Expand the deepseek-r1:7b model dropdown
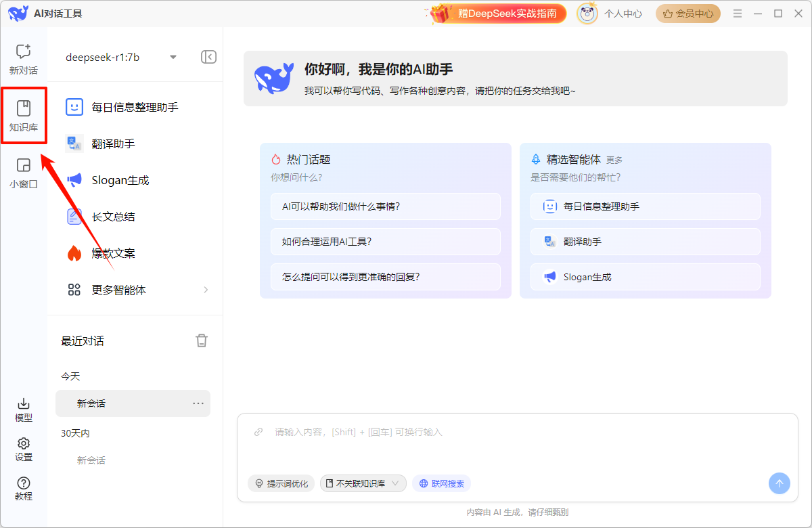 pyautogui.click(x=173, y=57)
